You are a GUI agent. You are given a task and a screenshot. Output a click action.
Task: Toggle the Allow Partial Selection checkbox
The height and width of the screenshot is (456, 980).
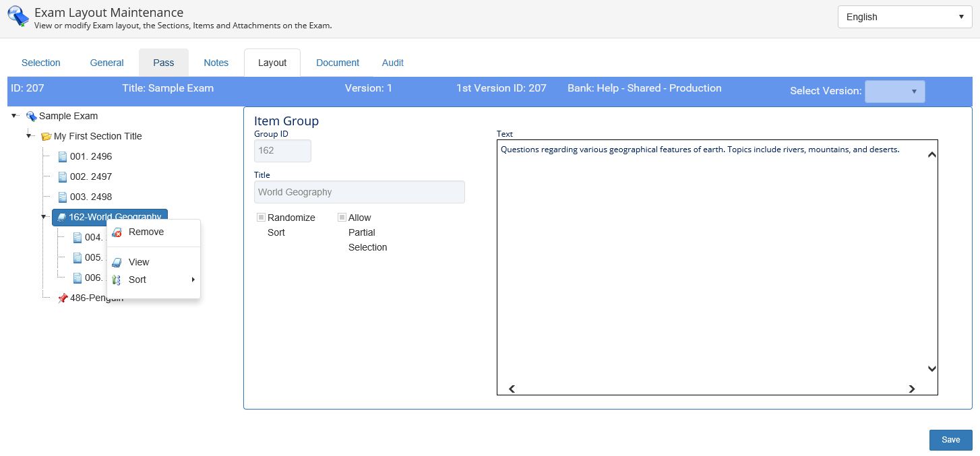(342, 218)
